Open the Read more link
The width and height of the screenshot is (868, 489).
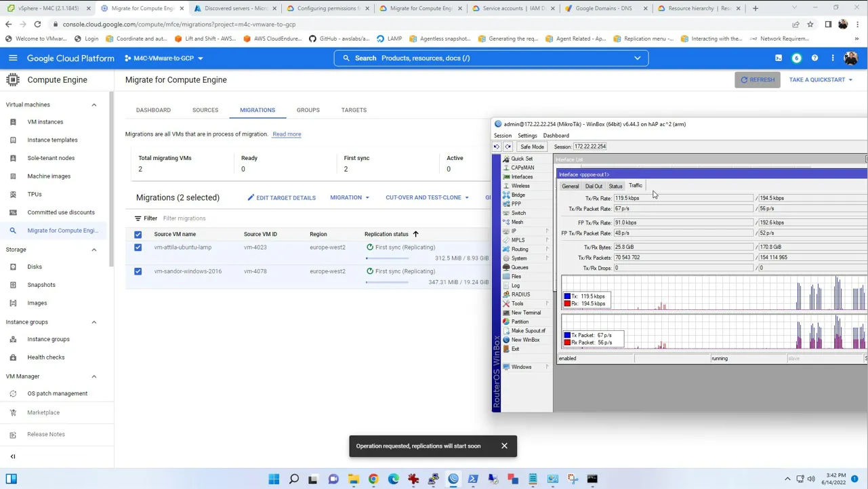pos(287,134)
